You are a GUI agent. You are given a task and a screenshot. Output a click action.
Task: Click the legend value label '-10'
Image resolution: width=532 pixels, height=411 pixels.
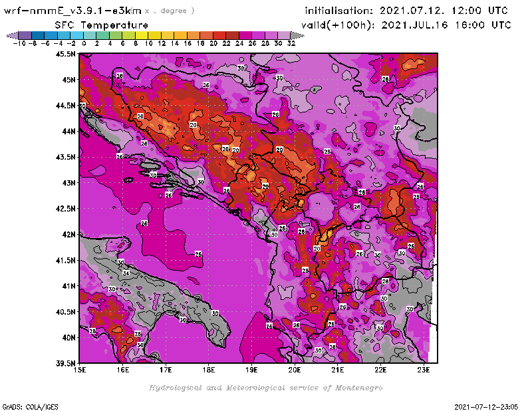tap(19, 43)
